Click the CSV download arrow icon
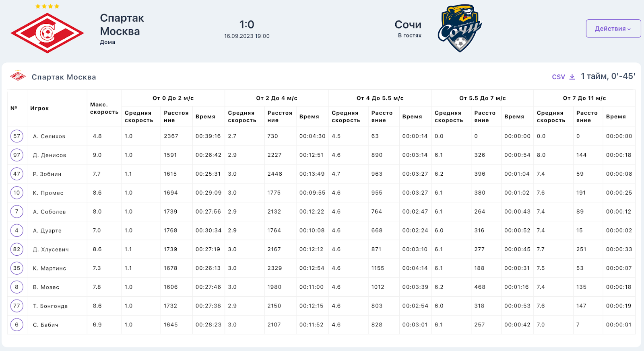644x351 pixels. (572, 77)
